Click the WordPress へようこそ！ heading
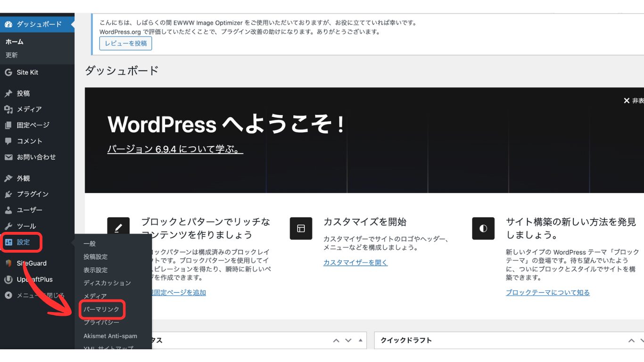This screenshot has height=362, width=644. pos(225,124)
